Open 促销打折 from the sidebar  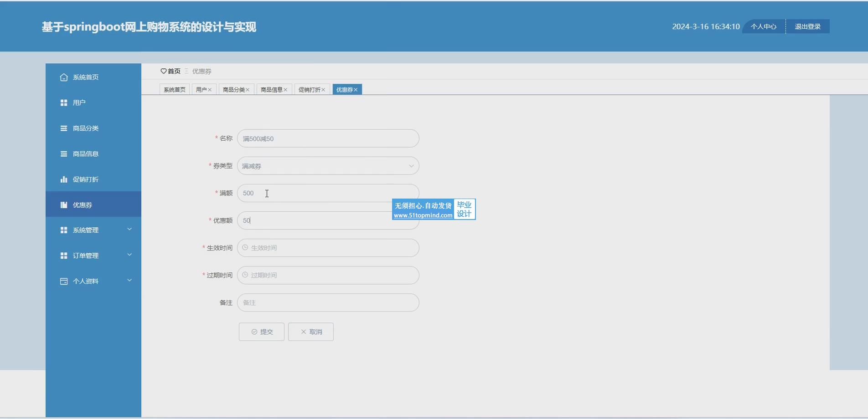click(x=93, y=179)
